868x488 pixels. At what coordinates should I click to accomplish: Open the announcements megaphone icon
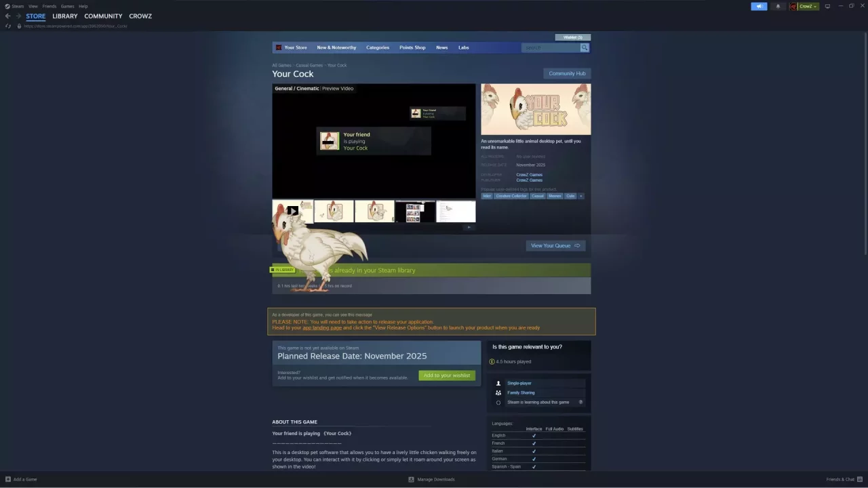coord(759,6)
